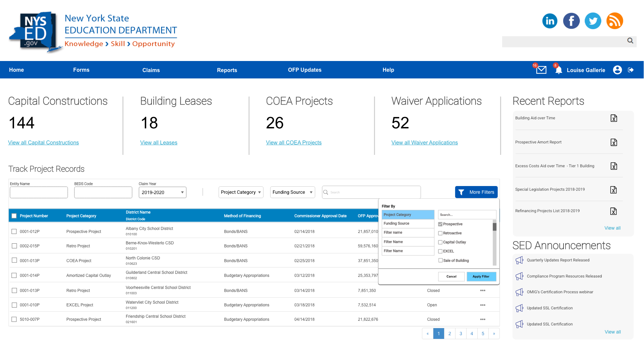This screenshot has height=362, width=644.
Task: Expand the Funding Source dropdown
Action: 292,192
